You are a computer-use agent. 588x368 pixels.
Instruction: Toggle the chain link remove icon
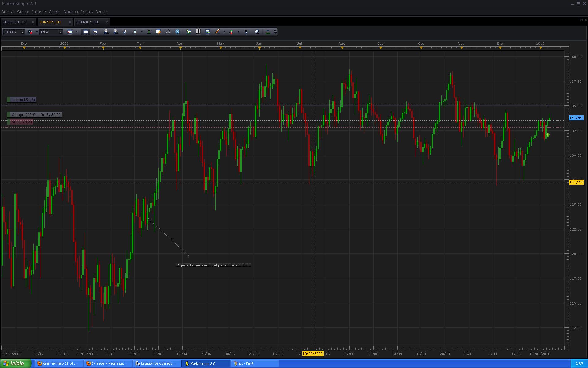[x=30, y=32]
